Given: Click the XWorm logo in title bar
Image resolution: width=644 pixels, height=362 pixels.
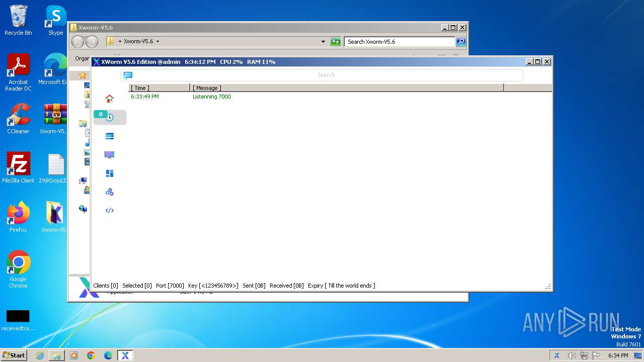Looking at the screenshot, I should click(96, 62).
